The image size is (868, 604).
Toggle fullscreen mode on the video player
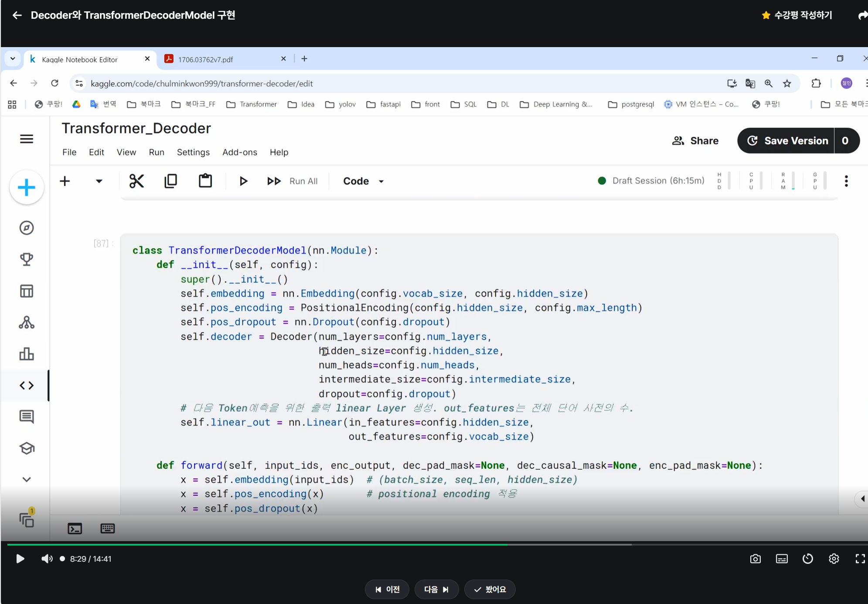860,559
